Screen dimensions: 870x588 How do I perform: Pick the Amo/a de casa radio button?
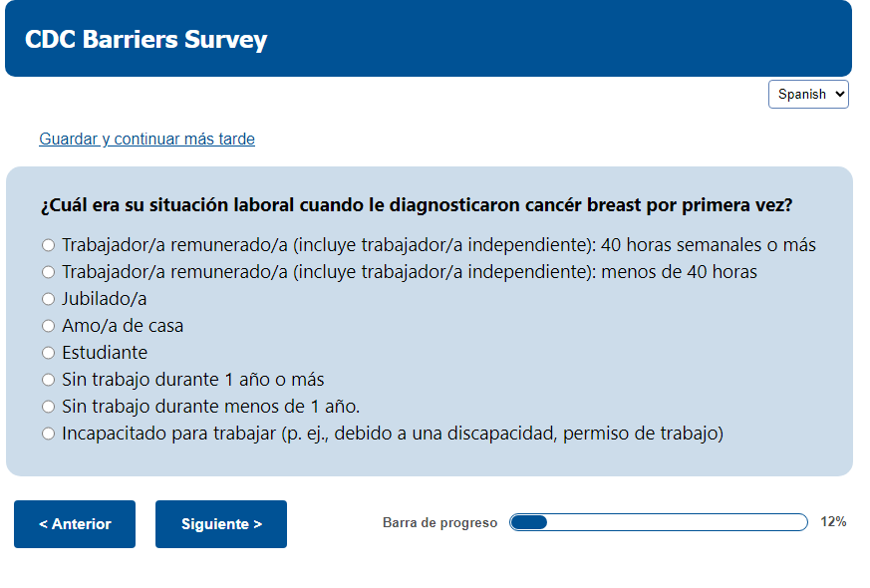click(48, 326)
